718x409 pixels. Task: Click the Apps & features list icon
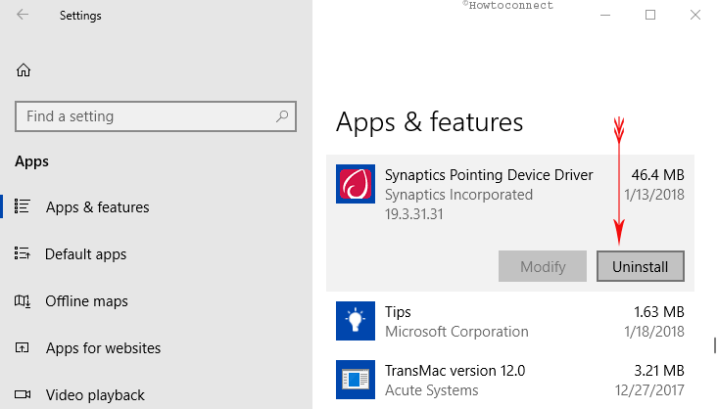pyautogui.click(x=22, y=206)
